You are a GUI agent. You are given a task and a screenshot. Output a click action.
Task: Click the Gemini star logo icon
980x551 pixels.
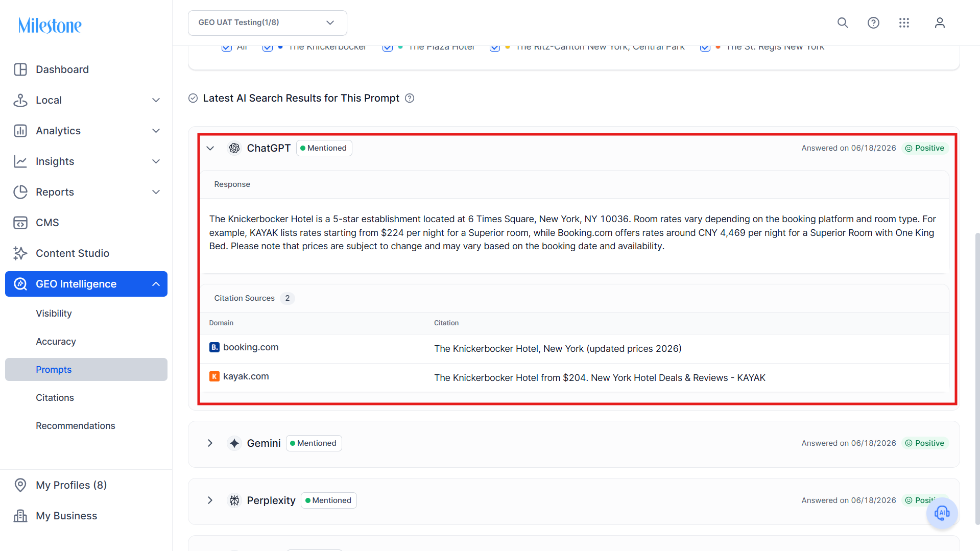[234, 443]
